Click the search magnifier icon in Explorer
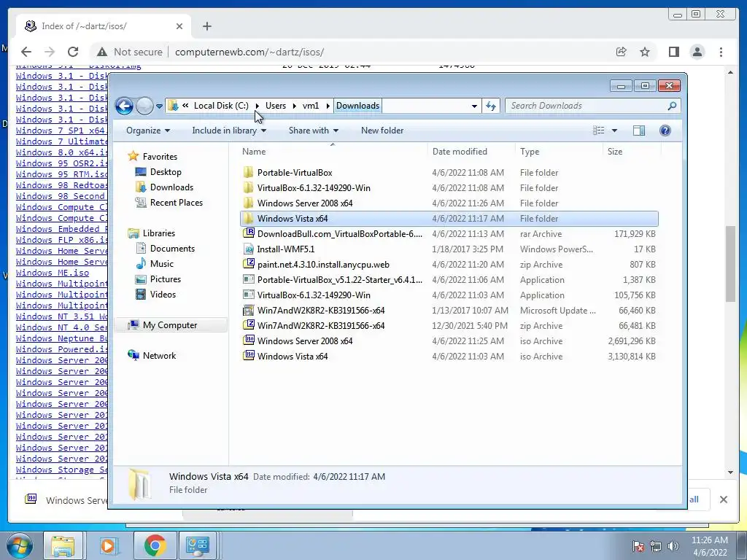747x560 pixels. 672,106
